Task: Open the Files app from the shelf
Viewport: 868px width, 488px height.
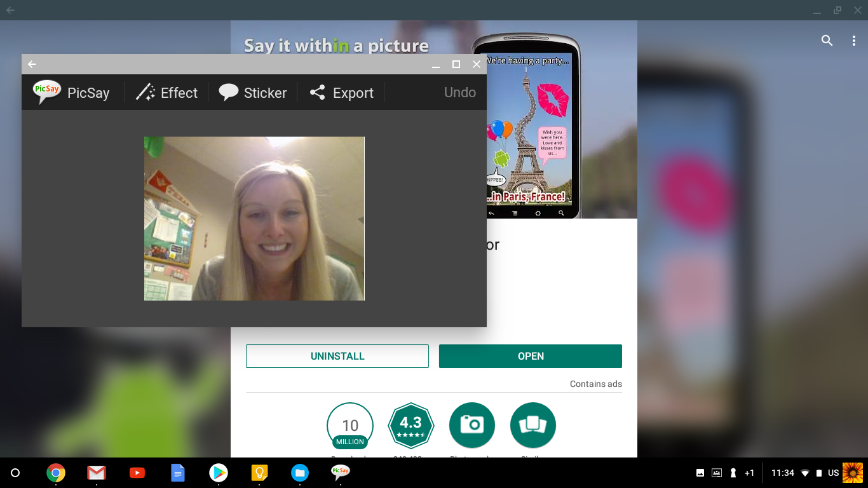Action: point(300,473)
